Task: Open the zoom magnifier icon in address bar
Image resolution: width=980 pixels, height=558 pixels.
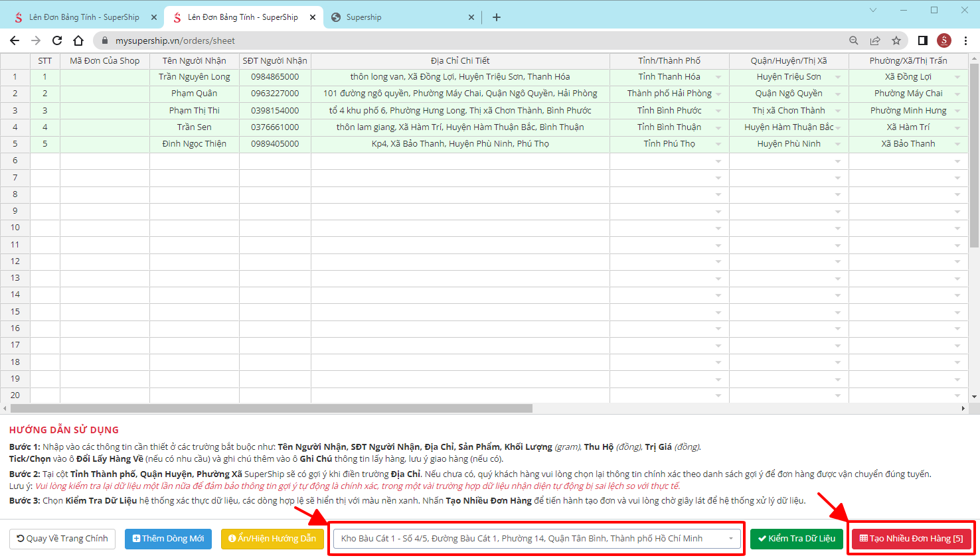Action: point(854,40)
